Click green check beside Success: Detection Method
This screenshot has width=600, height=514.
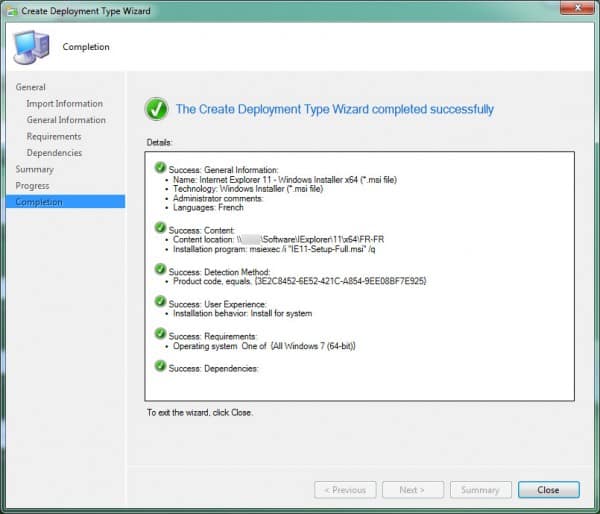point(160,269)
